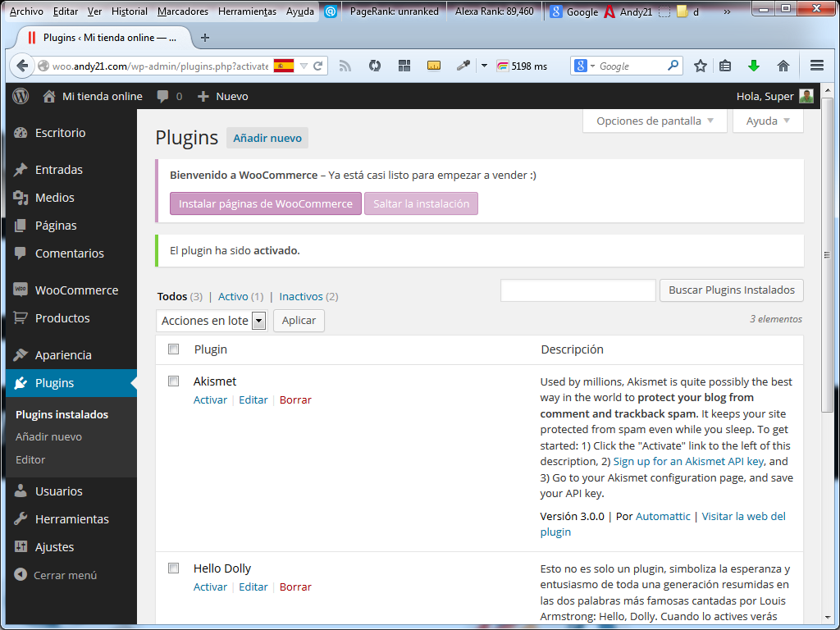
Task: Open Ajustes settings icon
Action: [21, 546]
